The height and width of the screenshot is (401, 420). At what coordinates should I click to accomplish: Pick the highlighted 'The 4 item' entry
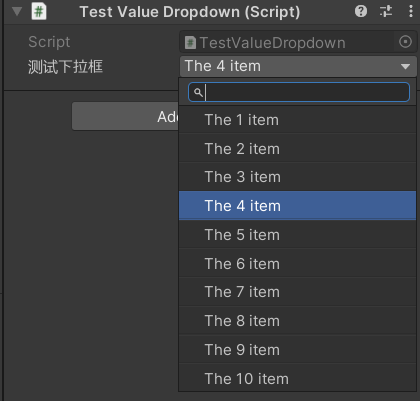point(297,206)
